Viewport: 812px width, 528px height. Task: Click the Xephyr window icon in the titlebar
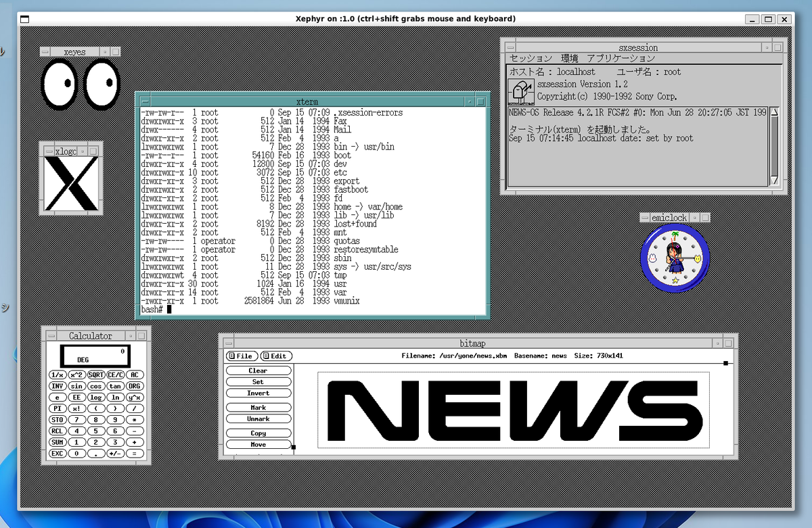tap(24, 19)
